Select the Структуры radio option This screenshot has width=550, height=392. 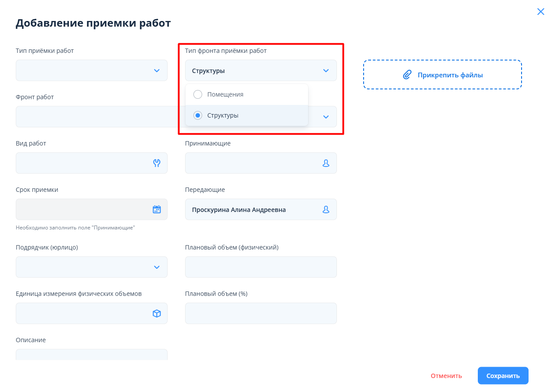click(198, 116)
